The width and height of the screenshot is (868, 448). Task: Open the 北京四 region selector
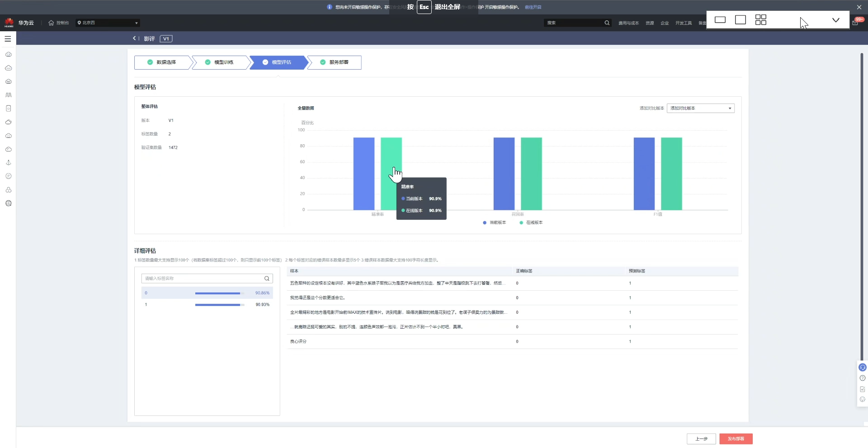point(108,23)
